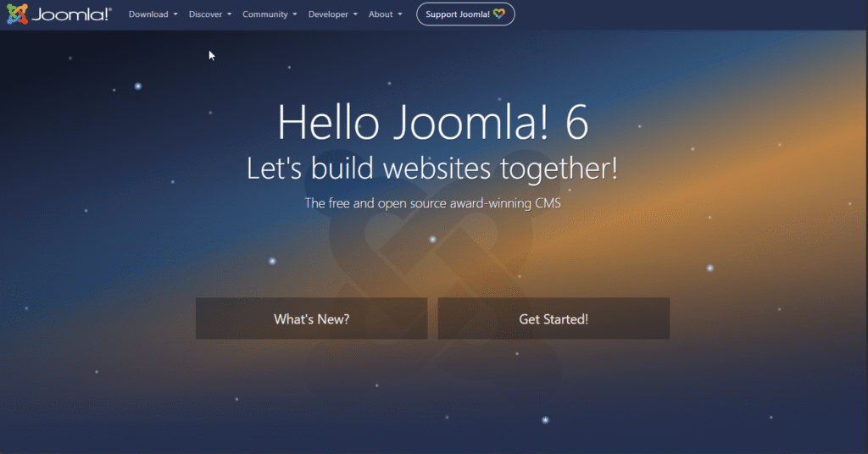Click the Get Started! button
Image resolution: width=868 pixels, height=454 pixels.
554,318
